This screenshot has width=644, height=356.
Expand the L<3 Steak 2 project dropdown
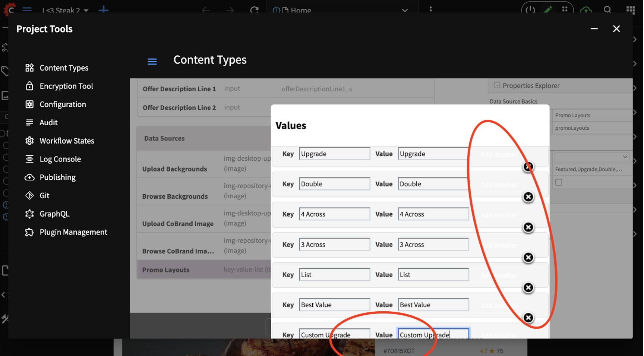pyautogui.click(x=86, y=10)
